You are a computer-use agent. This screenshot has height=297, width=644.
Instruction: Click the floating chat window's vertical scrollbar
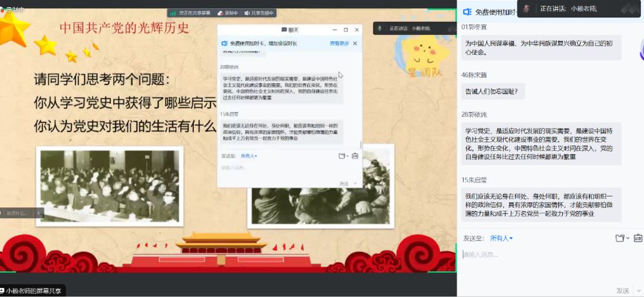[361, 144]
